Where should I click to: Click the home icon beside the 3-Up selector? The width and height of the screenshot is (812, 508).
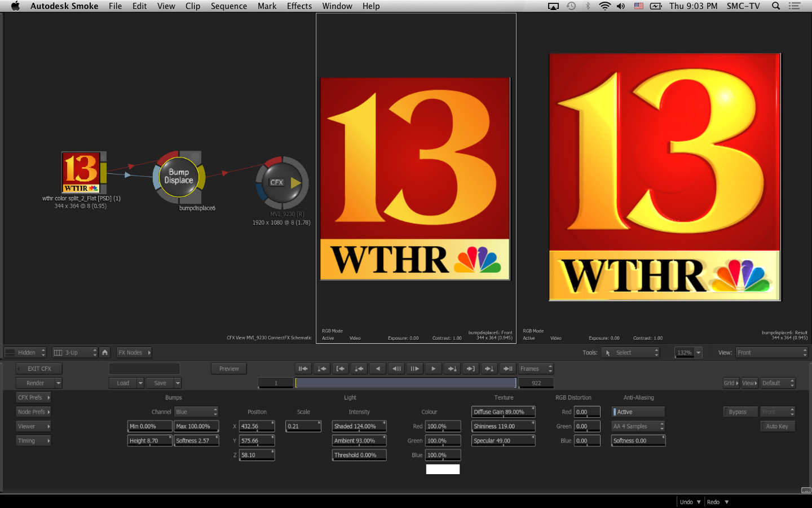(x=105, y=352)
